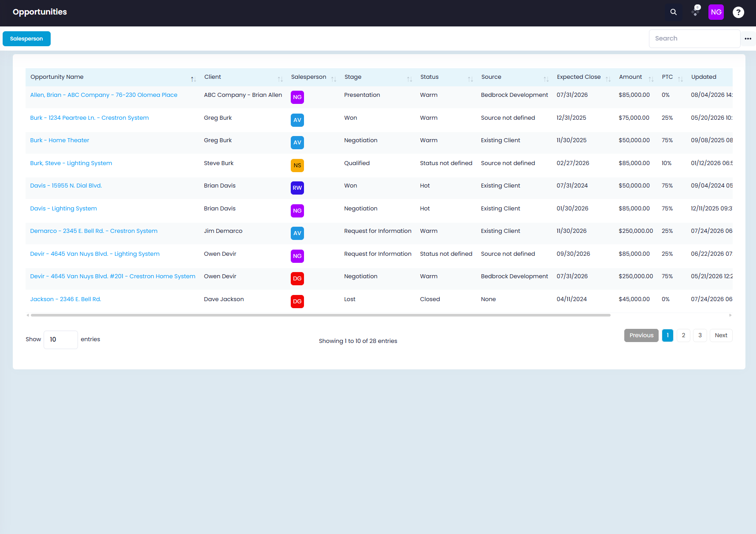Open Burk - 1234 Peartree Ln. opportunity
The image size is (756, 534).
89,118
